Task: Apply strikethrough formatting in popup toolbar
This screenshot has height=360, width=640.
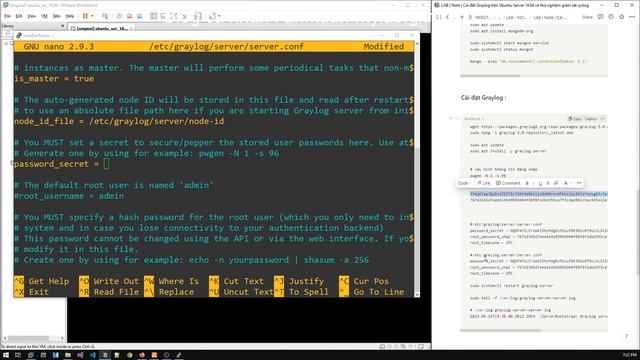Action: 548,183
